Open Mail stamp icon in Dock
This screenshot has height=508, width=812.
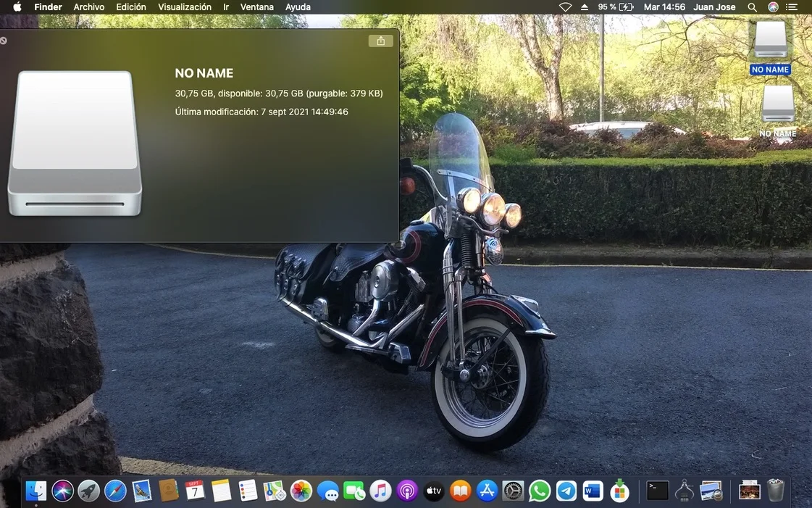pos(142,491)
